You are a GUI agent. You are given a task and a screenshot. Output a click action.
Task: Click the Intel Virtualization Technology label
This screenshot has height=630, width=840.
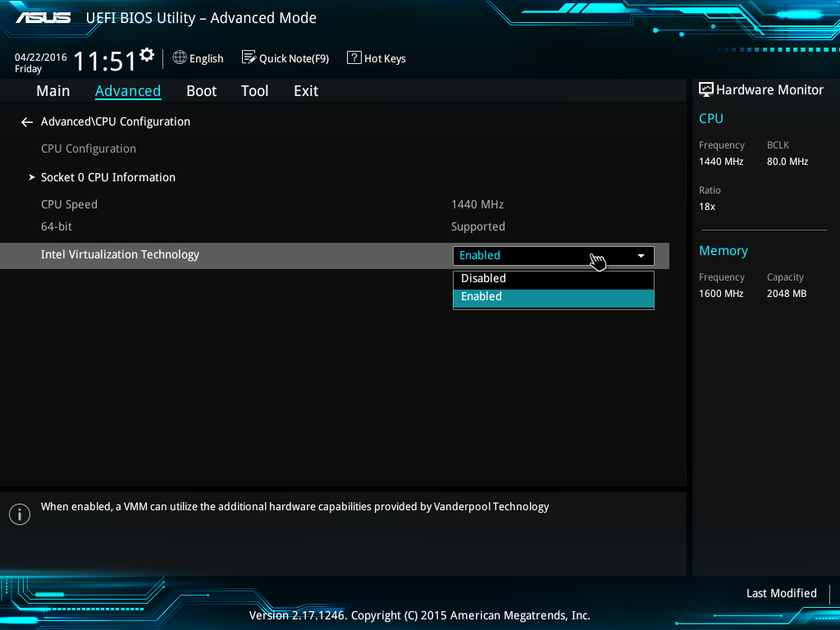(x=120, y=255)
